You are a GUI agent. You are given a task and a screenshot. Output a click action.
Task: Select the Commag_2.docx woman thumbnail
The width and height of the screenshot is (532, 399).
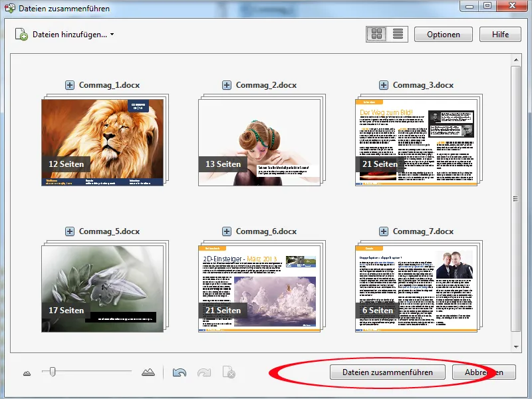259,142
